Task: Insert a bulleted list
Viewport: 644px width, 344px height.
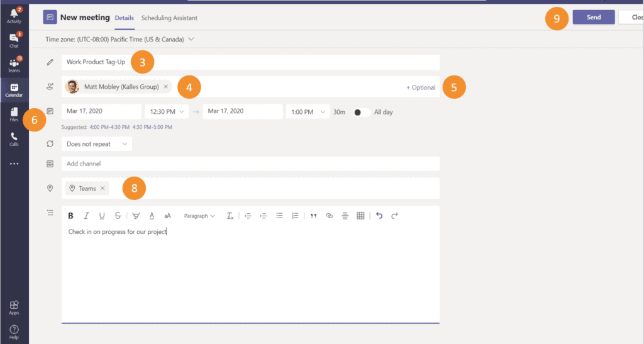Action: 279,216
